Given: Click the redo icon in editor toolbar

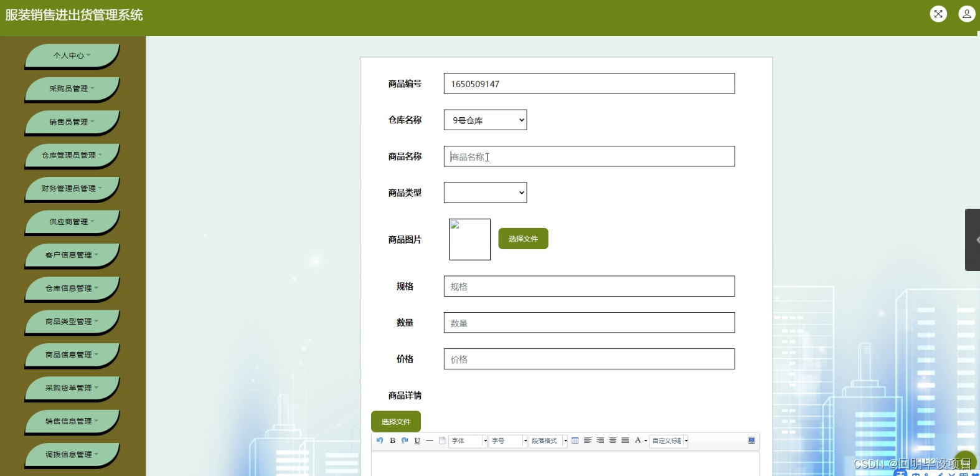Looking at the screenshot, I should (x=405, y=440).
